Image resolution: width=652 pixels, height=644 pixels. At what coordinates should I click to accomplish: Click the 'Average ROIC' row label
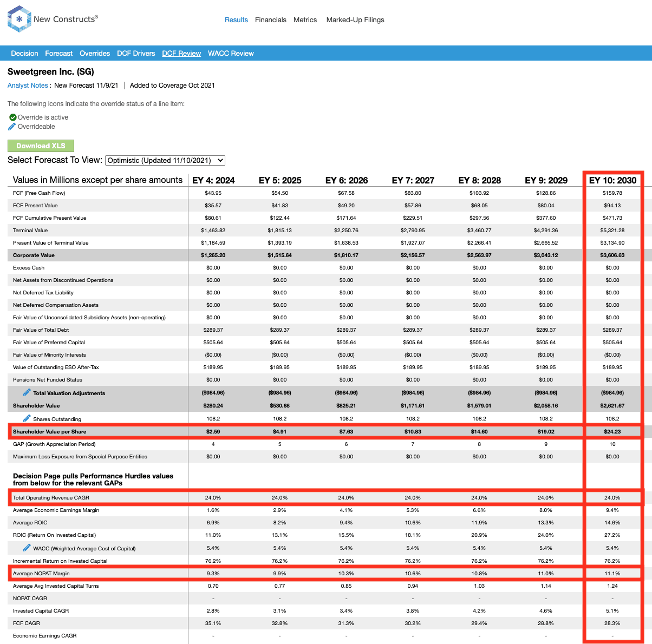[30, 523]
